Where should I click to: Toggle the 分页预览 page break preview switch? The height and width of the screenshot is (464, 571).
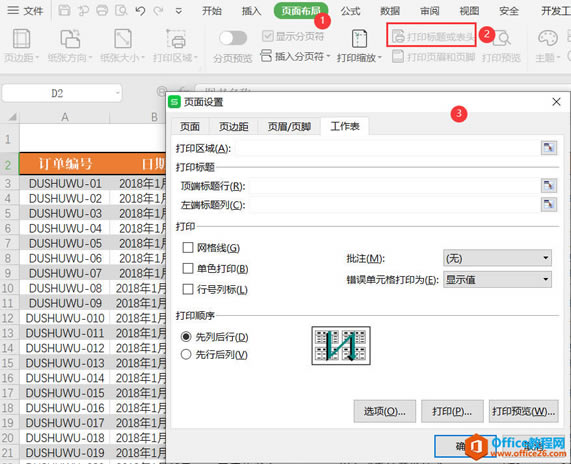[233, 38]
